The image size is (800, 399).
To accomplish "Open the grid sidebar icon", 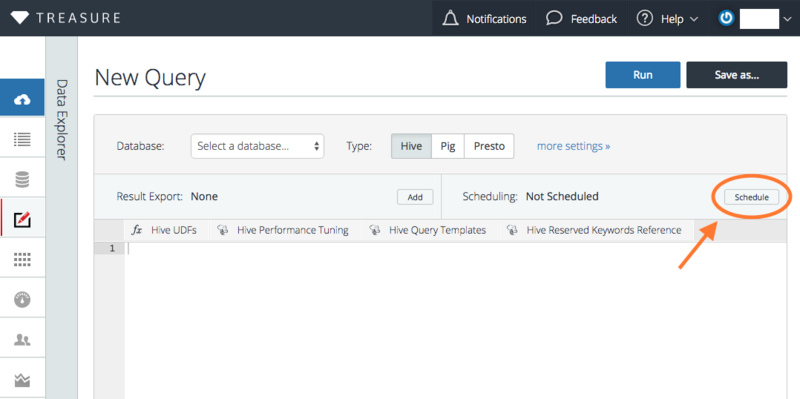I will pos(22,259).
